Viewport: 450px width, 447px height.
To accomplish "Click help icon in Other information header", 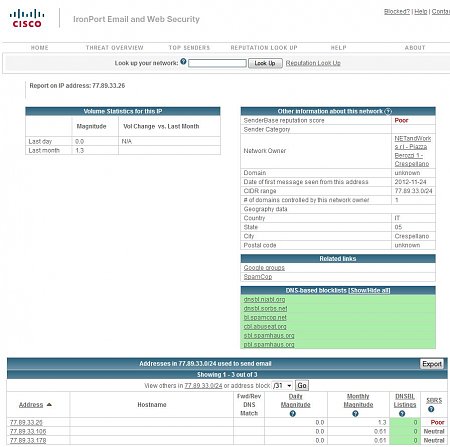I will pos(388,111).
